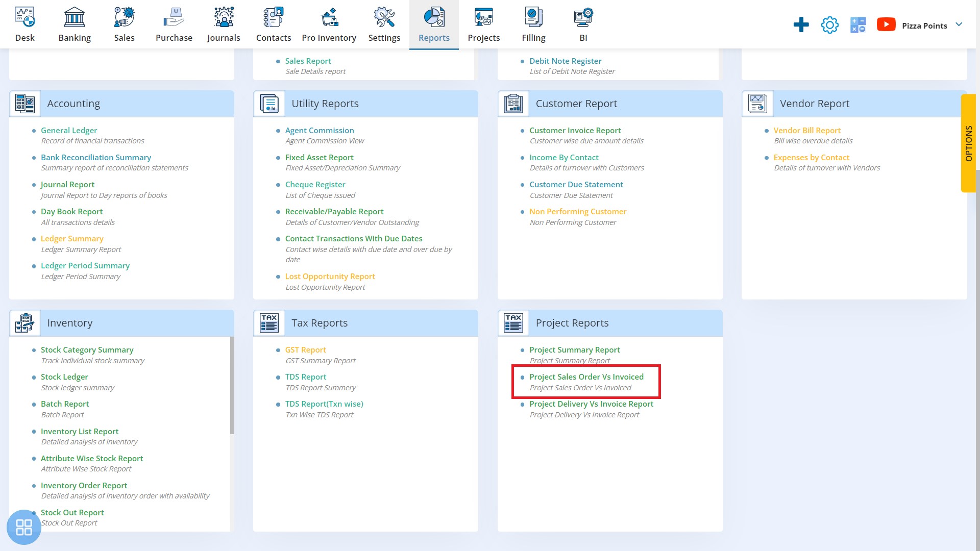Click the Inventory panel scrollbar
Viewport: 980px width, 551px height.
click(x=232, y=386)
